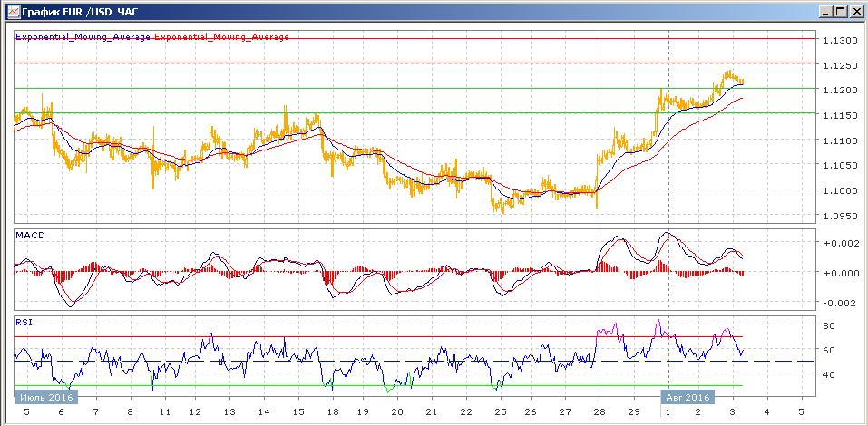Click MACD scale value -0.002
Viewport: 868px width, 426px height.
point(841,302)
